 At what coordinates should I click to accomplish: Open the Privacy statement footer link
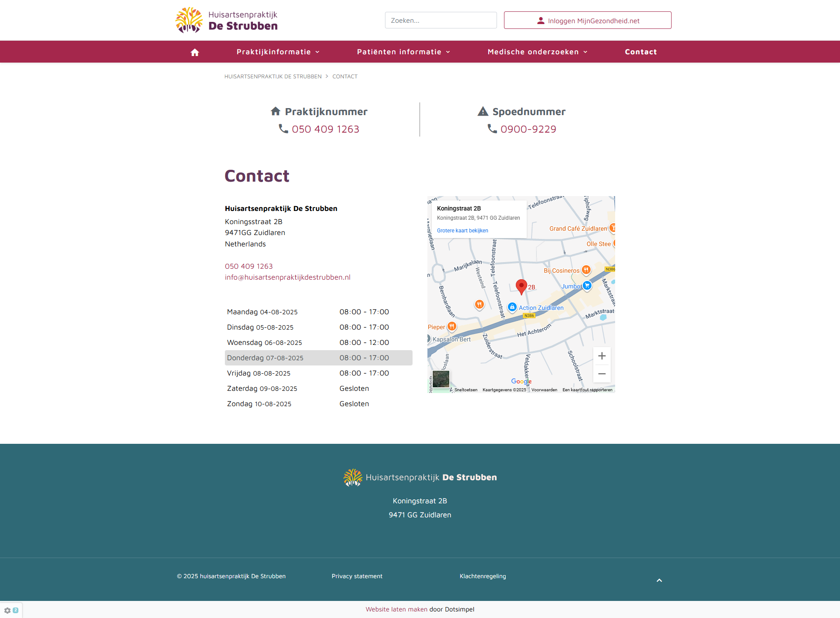tap(357, 576)
